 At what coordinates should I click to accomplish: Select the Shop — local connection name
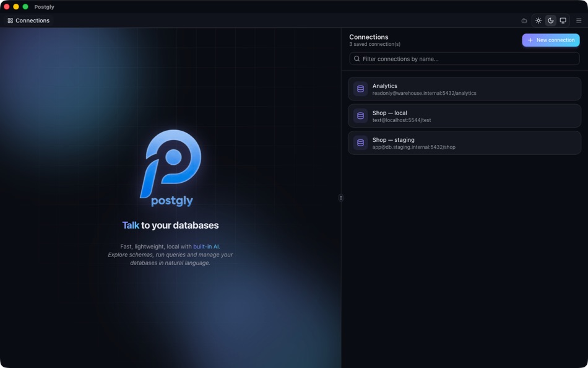[x=389, y=113]
